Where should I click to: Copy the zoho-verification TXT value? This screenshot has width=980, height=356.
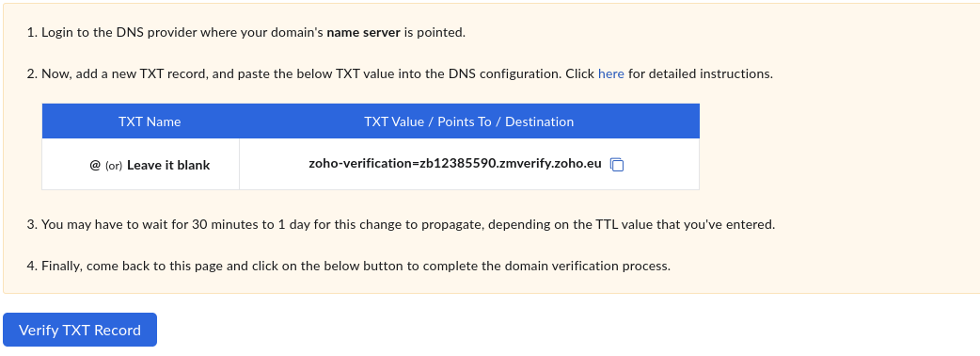tap(617, 165)
